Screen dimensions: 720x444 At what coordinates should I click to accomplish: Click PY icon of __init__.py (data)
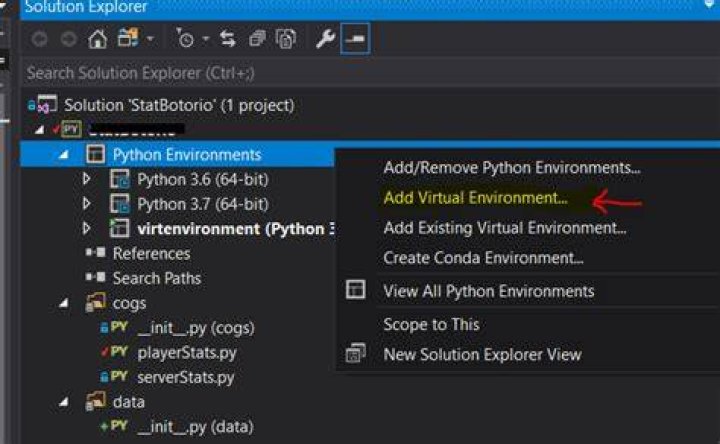[x=118, y=426]
